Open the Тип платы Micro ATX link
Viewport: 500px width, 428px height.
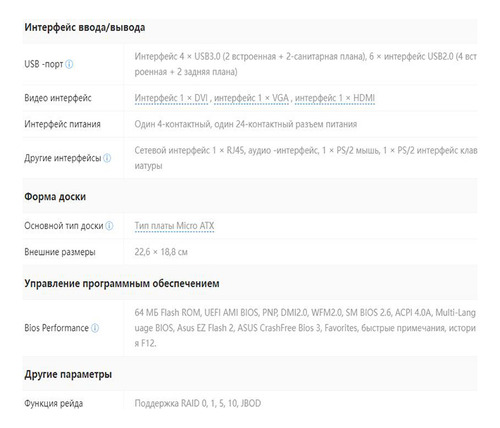(x=174, y=226)
